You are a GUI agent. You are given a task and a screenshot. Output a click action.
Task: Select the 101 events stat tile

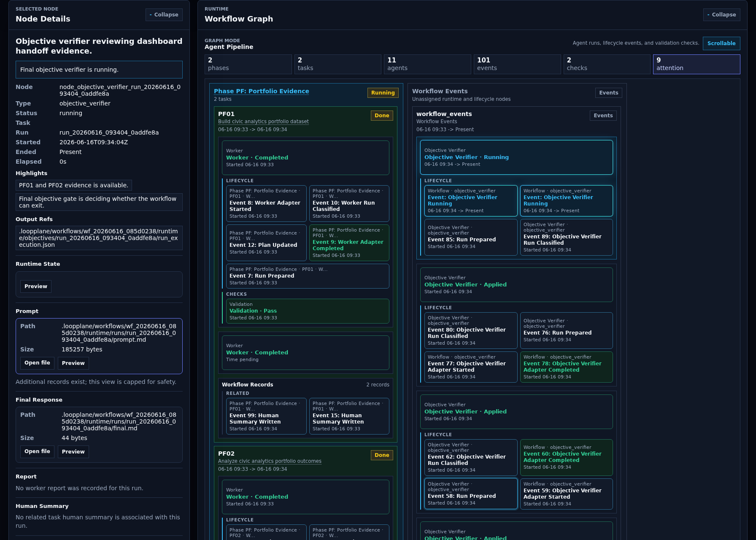click(x=517, y=64)
